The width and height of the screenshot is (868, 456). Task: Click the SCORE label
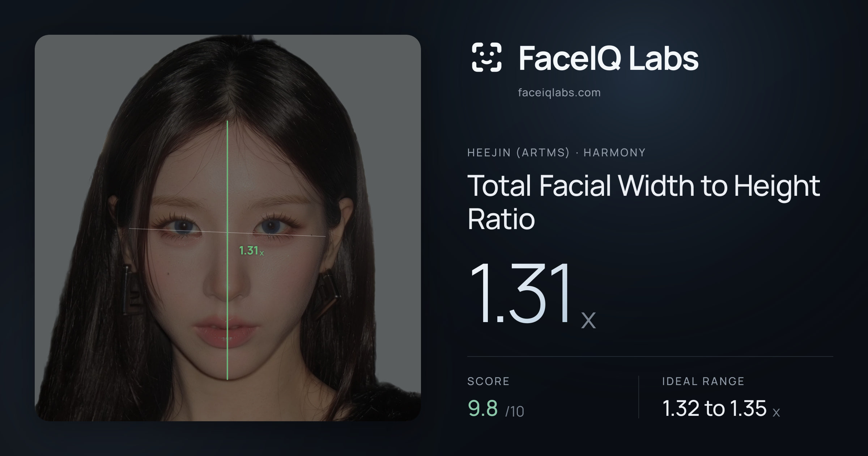488,381
